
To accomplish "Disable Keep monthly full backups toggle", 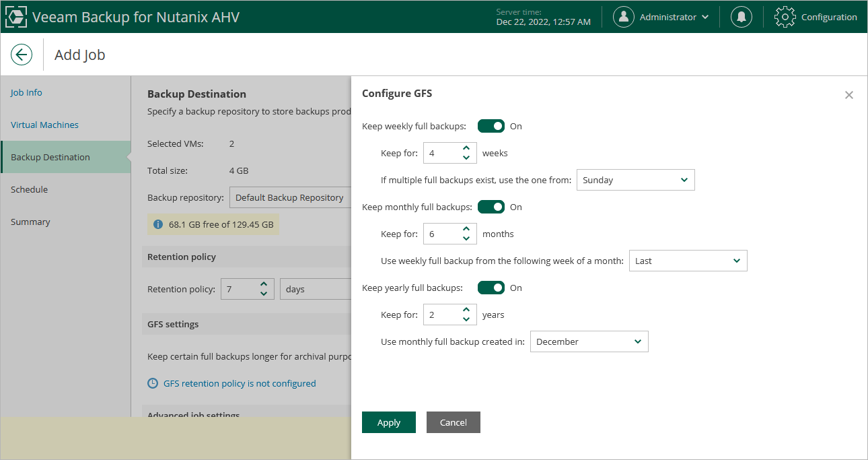I will [491, 207].
